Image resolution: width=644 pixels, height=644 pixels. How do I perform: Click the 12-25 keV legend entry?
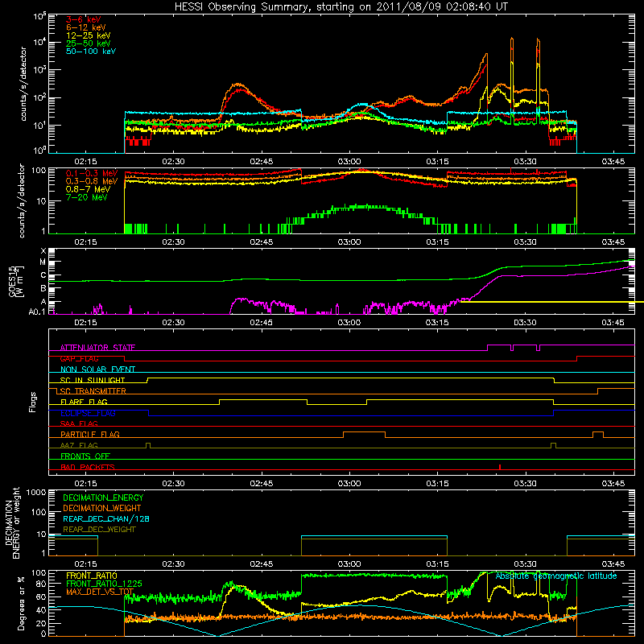pyautogui.click(x=88, y=35)
